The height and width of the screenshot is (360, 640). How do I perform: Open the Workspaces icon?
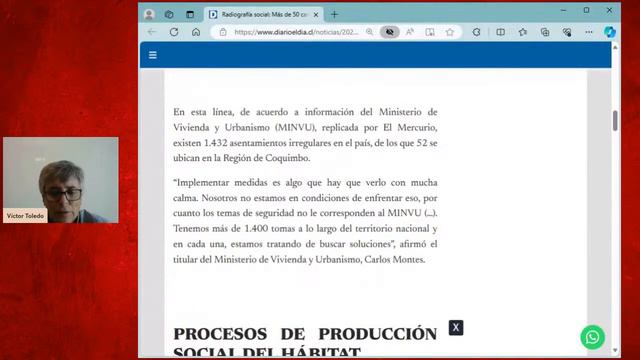pyautogui.click(x=169, y=15)
